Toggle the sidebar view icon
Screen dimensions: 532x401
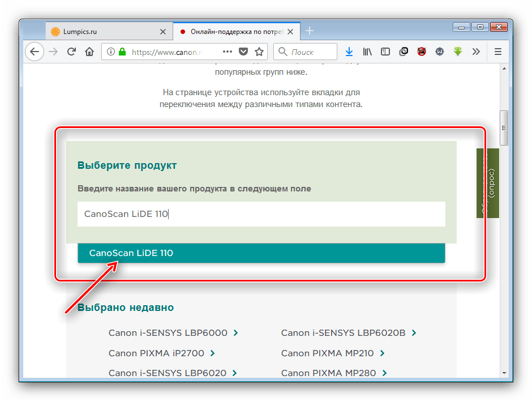(385, 52)
